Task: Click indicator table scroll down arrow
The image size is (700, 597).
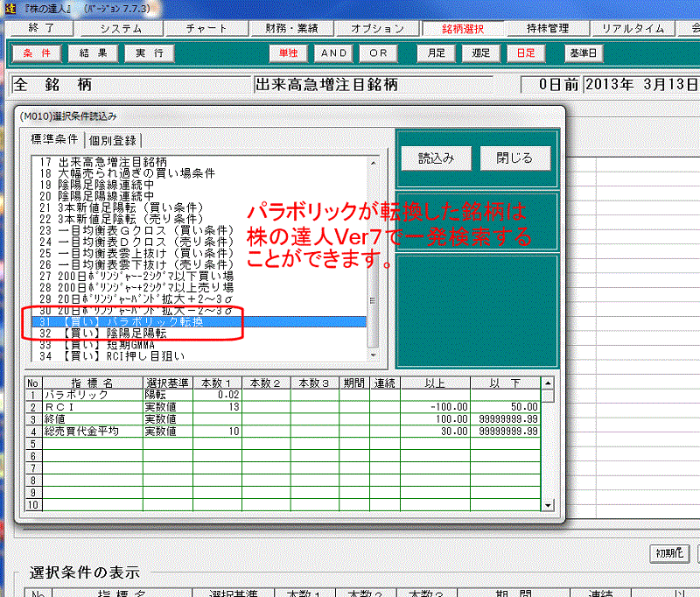Action: tap(548, 505)
